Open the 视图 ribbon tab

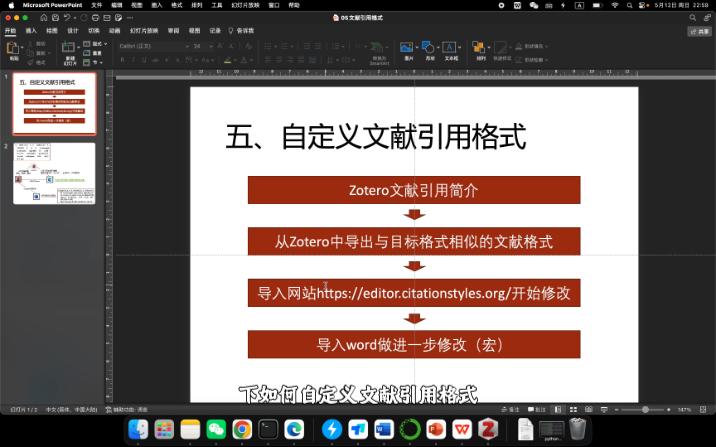195,31
